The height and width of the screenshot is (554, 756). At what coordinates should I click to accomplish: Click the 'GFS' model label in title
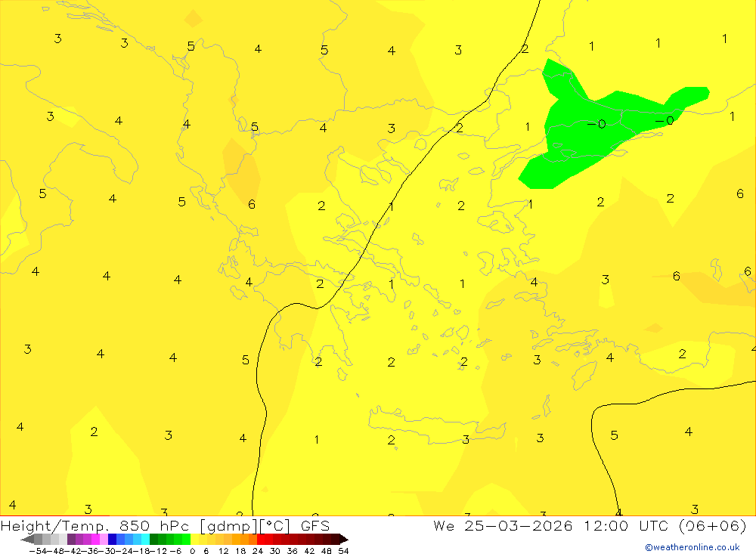point(314,525)
